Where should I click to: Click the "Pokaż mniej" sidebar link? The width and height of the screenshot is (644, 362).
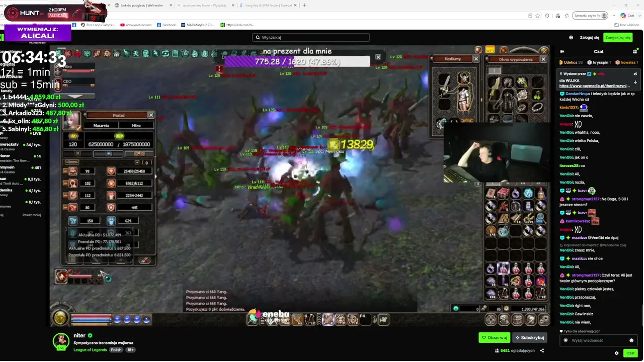[x=32, y=215]
